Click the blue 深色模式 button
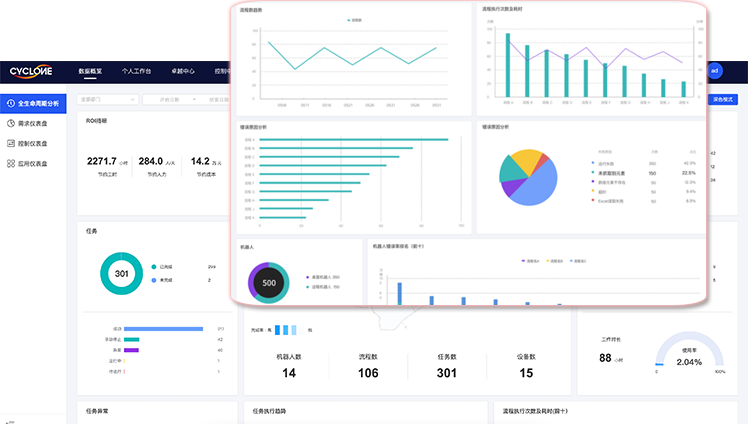 pyautogui.click(x=723, y=99)
